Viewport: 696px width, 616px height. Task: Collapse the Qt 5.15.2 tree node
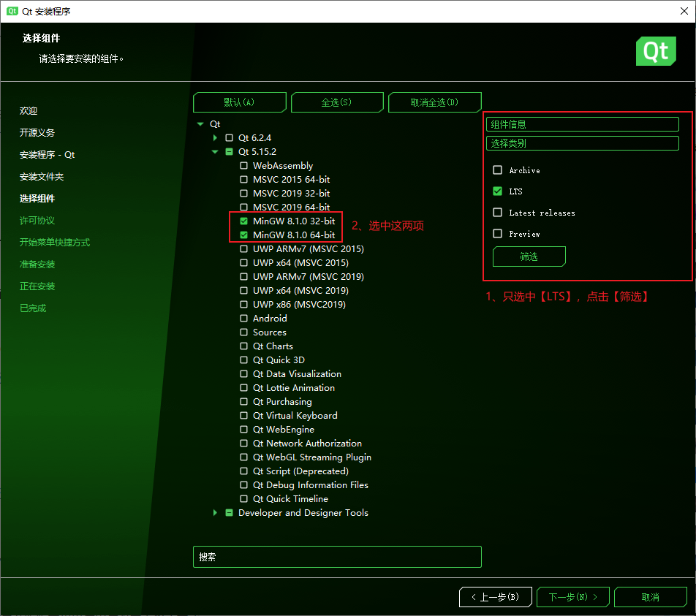pyautogui.click(x=215, y=152)
